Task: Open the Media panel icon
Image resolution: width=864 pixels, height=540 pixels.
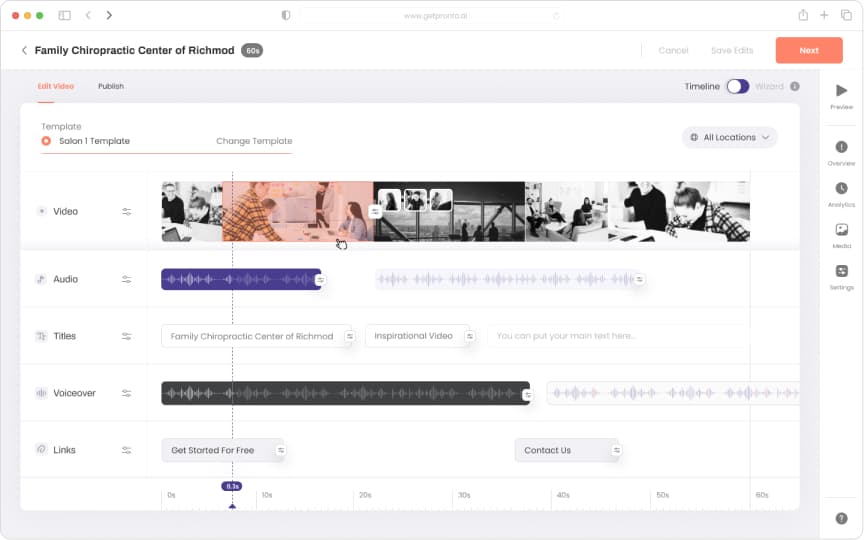Action: (x=841, y=230)
